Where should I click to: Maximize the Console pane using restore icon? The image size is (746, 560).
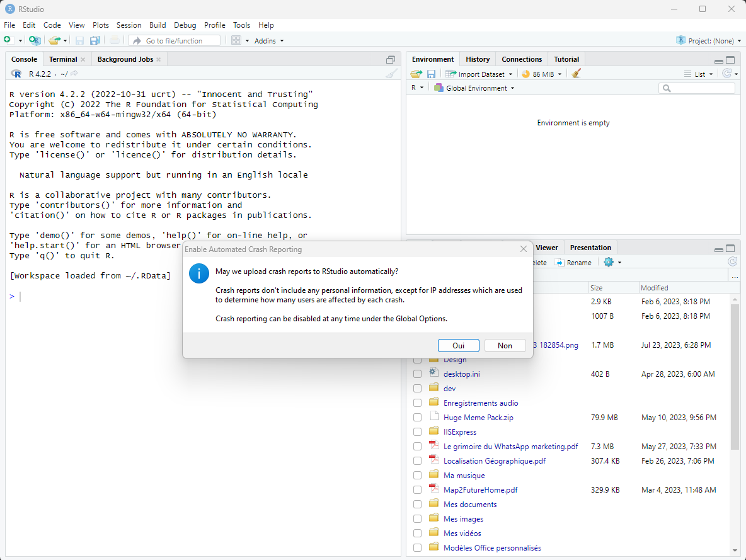[x=391, y=59]
